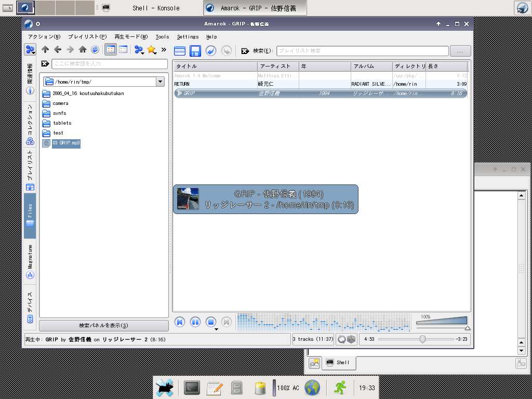Select the Amarok 1.4 Welcome track row
The height and width of the screenshot is (399, 532).
(321, 76)
